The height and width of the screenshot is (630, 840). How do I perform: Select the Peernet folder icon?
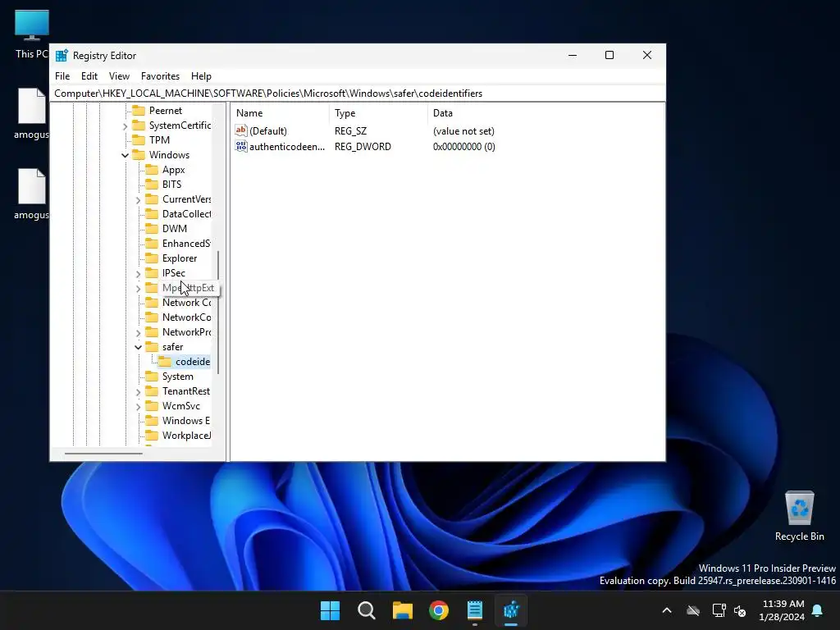coord(139,111)
